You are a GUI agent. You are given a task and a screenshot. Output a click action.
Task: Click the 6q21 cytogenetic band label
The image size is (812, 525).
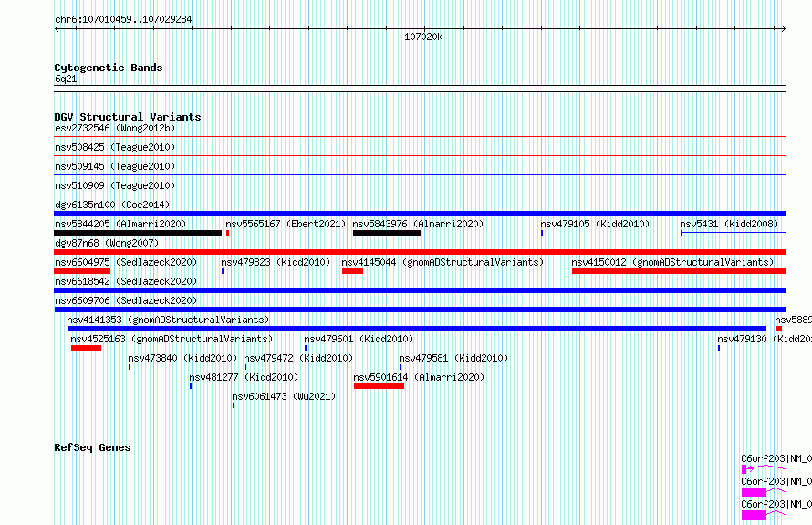(66, 79)
